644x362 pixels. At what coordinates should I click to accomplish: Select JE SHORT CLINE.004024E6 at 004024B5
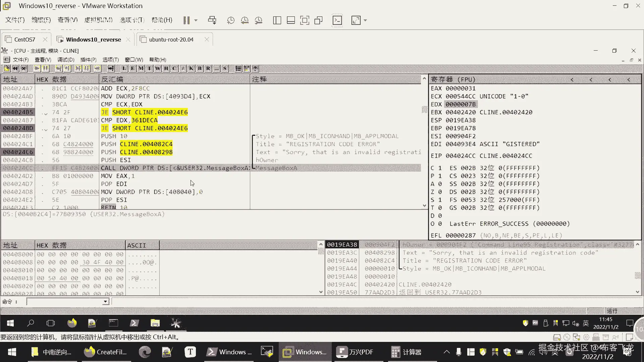[x=145, y=112]
